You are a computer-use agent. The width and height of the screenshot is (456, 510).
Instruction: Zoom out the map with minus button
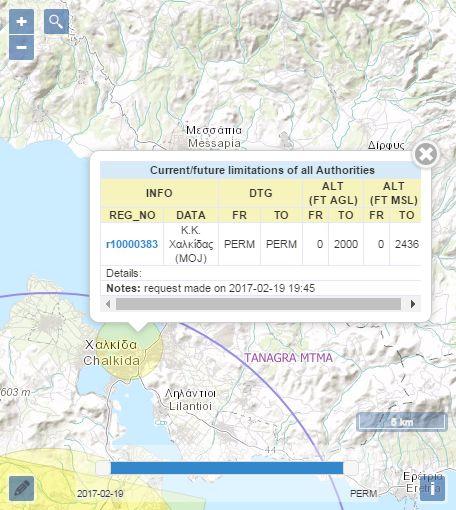click(x=21, y=47)
